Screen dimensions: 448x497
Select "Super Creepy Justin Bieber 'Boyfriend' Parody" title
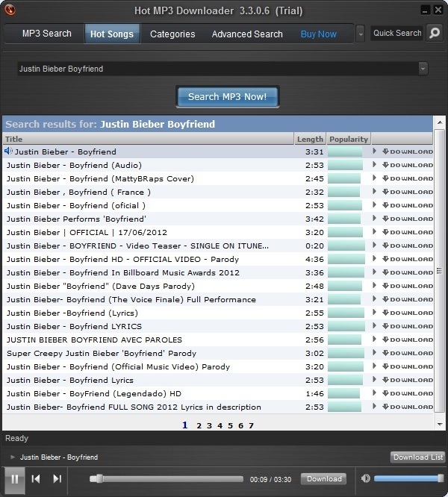click(102, 353)
